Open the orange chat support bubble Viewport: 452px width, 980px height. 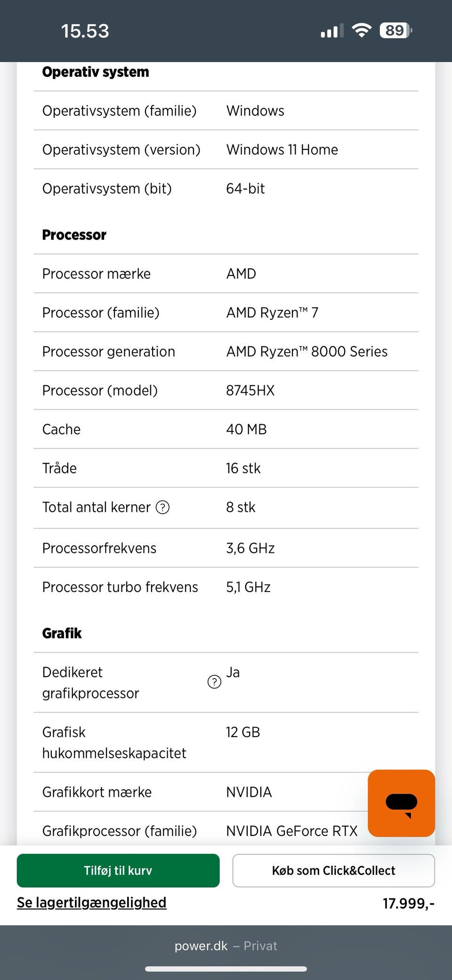401,803
